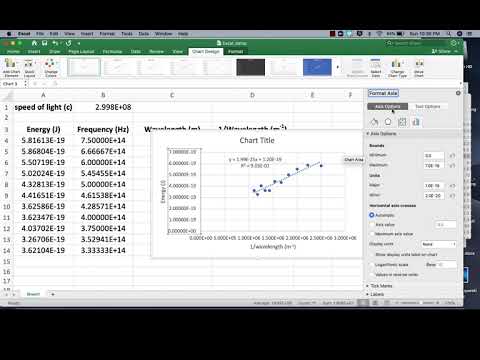
Task: Open Effects pentagon icon in Format Axis
Action: 388,122
